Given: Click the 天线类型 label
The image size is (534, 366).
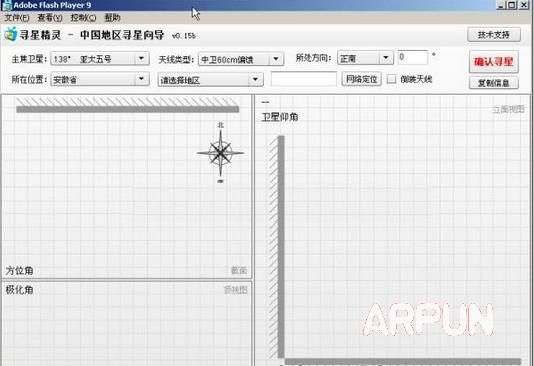Looking at the screenshot, I should (x=176, y=60).
